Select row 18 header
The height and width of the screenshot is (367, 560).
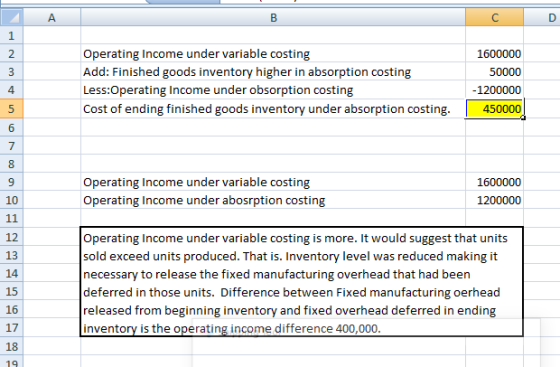[x=12, y=346]
